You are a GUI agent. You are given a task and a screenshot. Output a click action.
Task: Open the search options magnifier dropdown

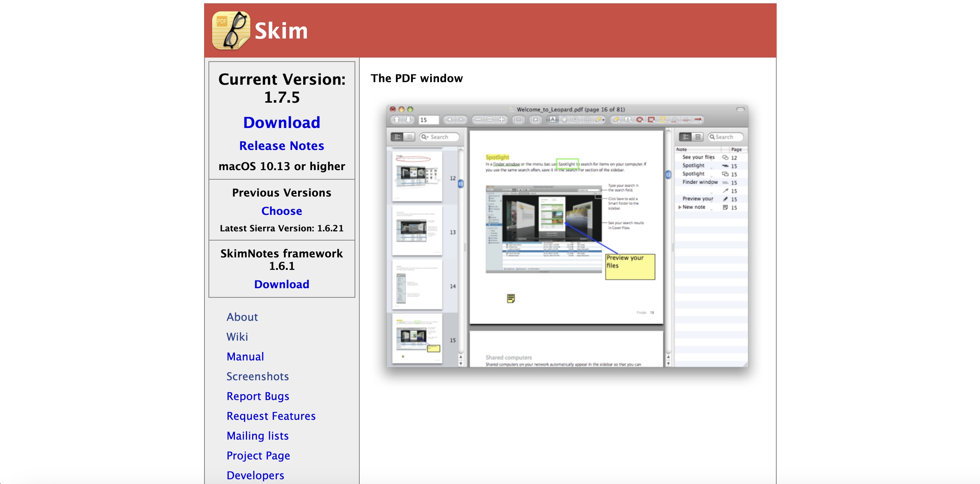click(425, 137)
